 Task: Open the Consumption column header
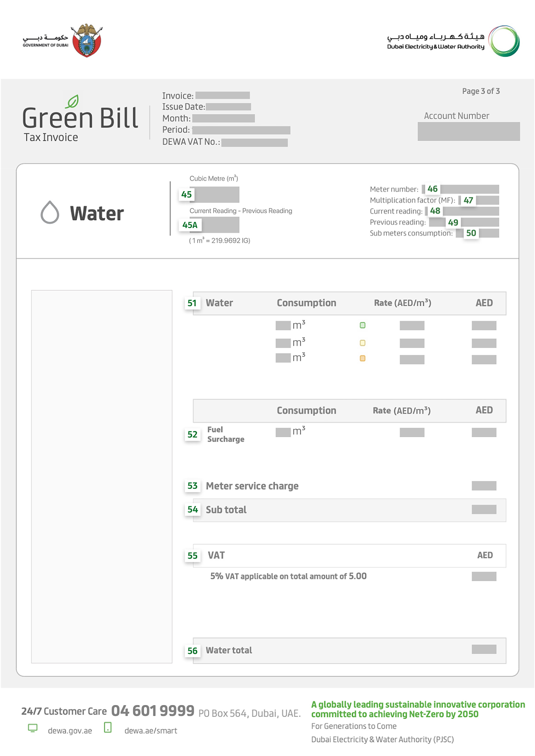pos(307,303)
